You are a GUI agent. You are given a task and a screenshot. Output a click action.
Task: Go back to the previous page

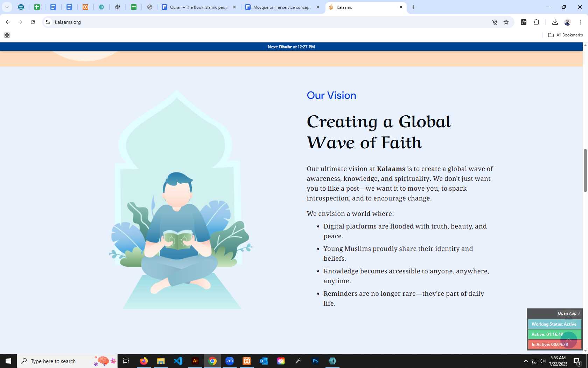tap(8, 22)
